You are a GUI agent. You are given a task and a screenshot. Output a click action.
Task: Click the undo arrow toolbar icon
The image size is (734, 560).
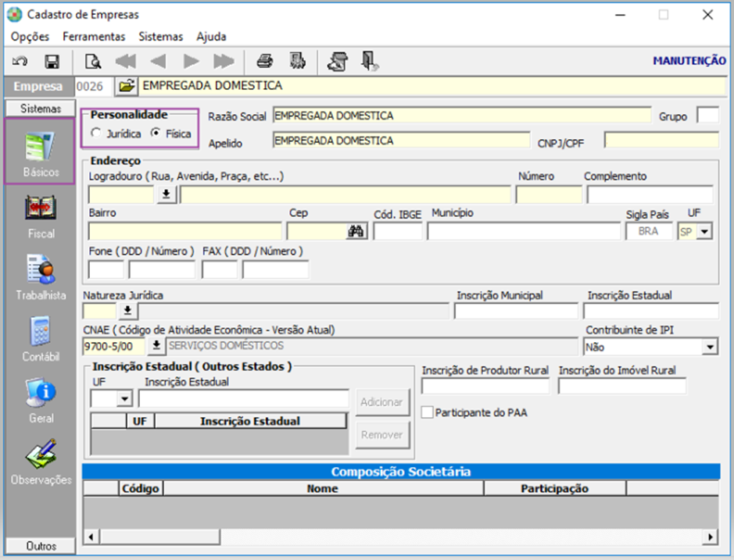[20, 61]
